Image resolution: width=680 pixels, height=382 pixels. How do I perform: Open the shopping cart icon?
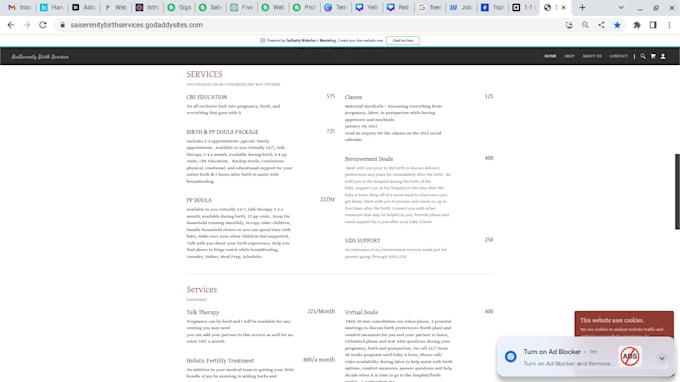[x=653, y=56]
